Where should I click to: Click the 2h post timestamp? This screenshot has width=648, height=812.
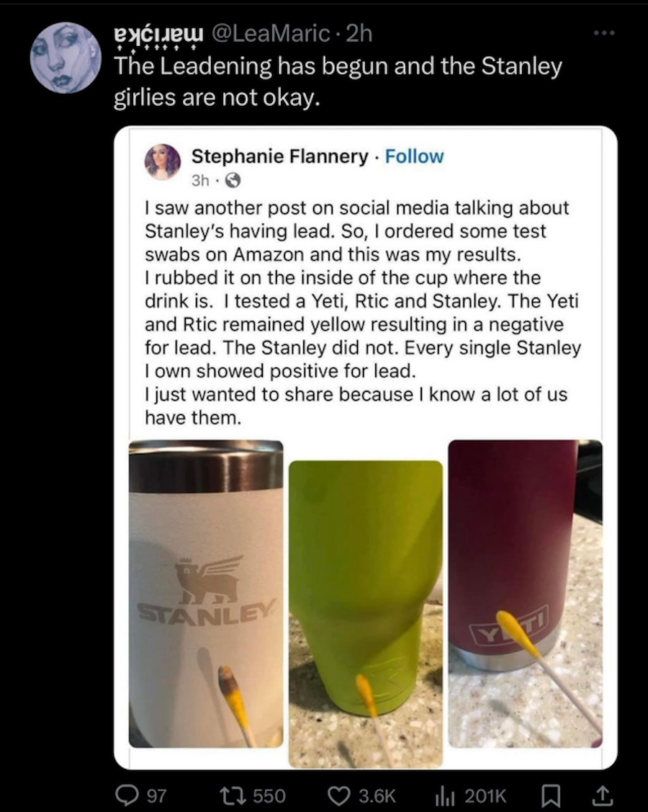point(359,32)
